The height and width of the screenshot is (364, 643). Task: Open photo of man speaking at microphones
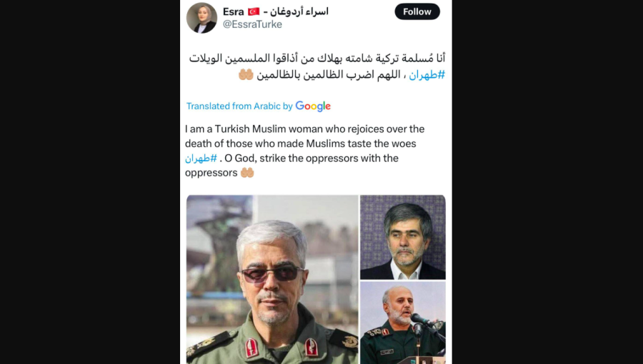click(x=403, y=323)
